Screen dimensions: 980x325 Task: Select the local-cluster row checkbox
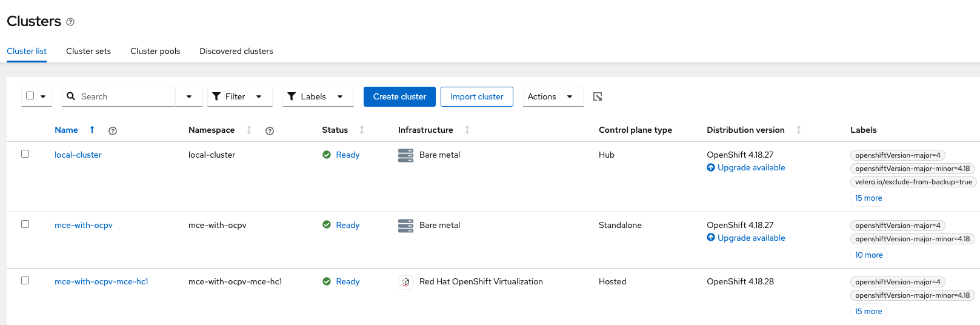pos(25,154)
